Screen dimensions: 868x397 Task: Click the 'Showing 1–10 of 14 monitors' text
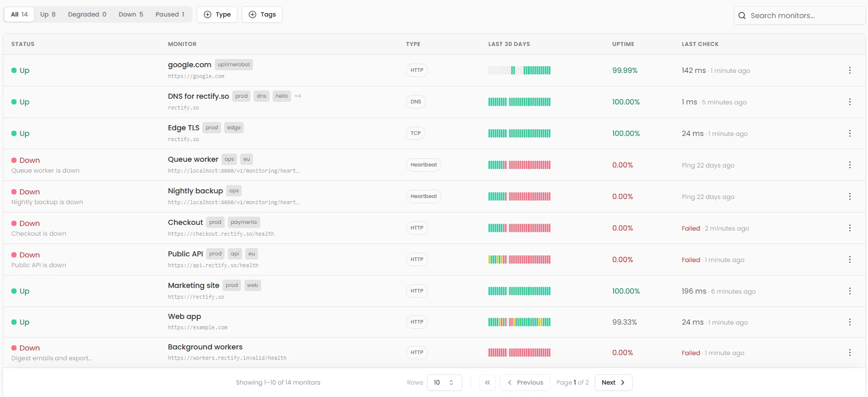point(278,383)
